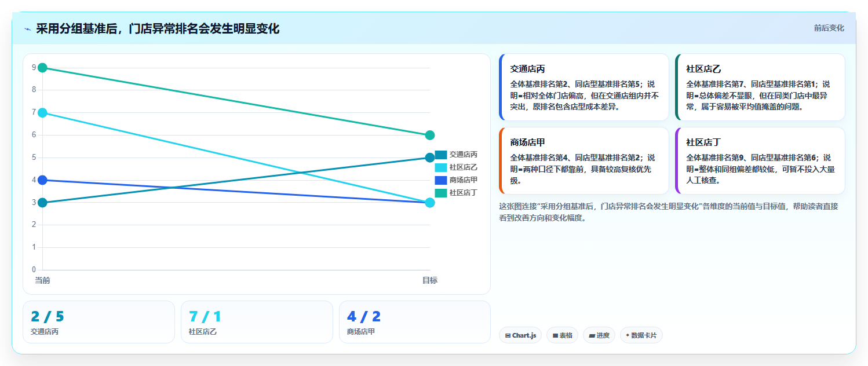Image resolution: width=868 pixels, height=366 pixels.
Task: Select the 交通店丙 current point at 3
Action: (x=42, y=203)
